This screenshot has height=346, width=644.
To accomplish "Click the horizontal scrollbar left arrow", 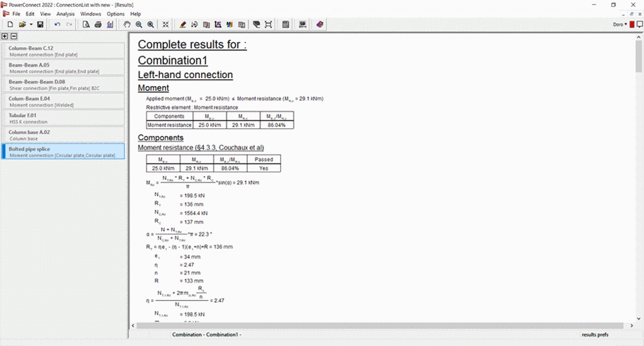I will tap(133, 326).
